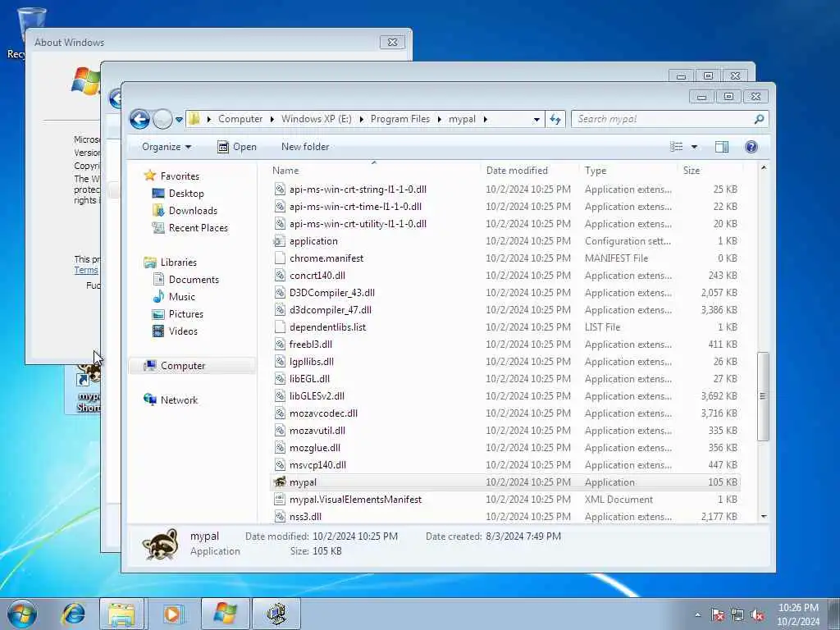This screenshot has width=840, height=630.
Task: Select file mozavcodec.dll
Action: (x=323, y=413)
